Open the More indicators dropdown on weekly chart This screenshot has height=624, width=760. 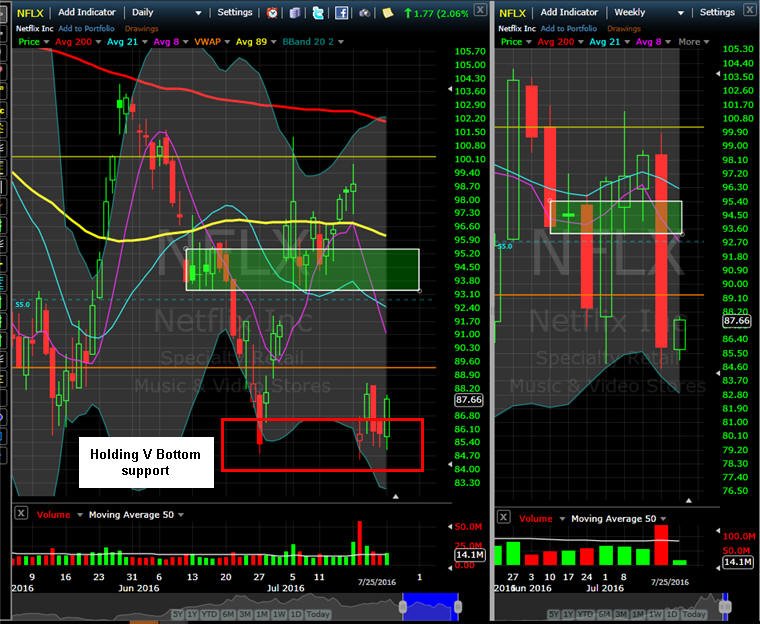(694, 42)
